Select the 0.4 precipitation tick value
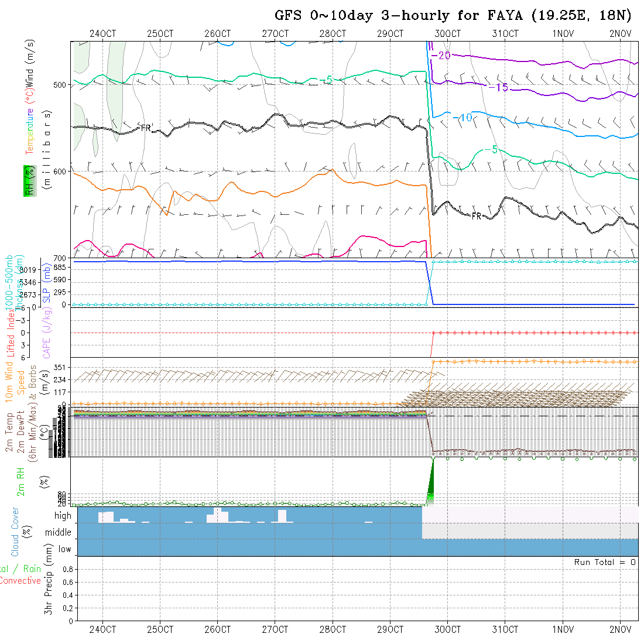The height and width of the screenshot is (644, 644). (x=68, y=595)
